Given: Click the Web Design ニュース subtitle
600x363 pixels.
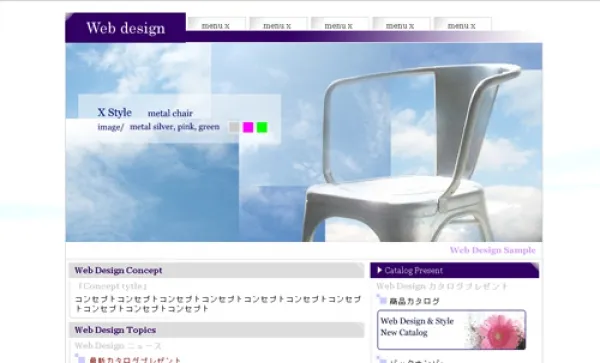Looking at the screenshot, I should (118, 346).
